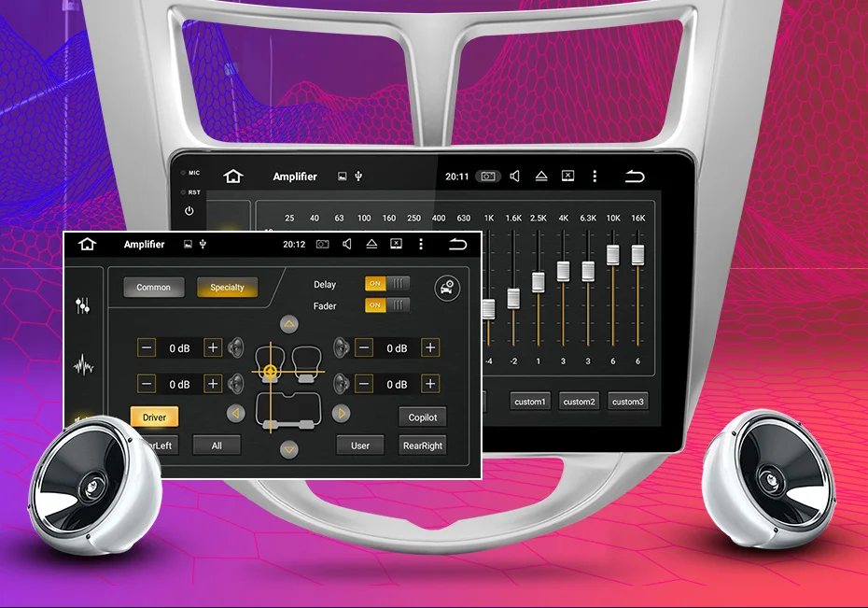Choose custom1 equalizer preset

click(530, 402)
